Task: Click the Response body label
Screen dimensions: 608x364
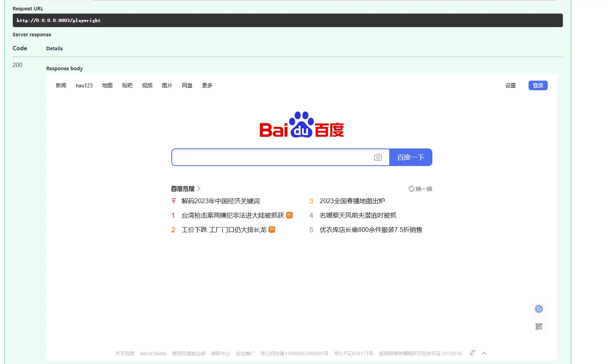Action: (x=65, y=69)
